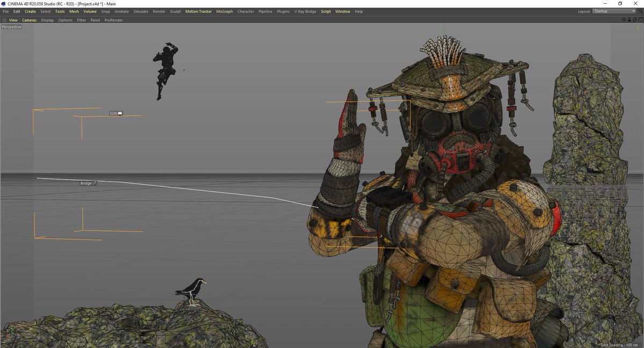Click the viewport dolly (zoom camera) icon
The height and width of the screenshot is (348, 644).
pyautogui.click(x=629, y=20)
